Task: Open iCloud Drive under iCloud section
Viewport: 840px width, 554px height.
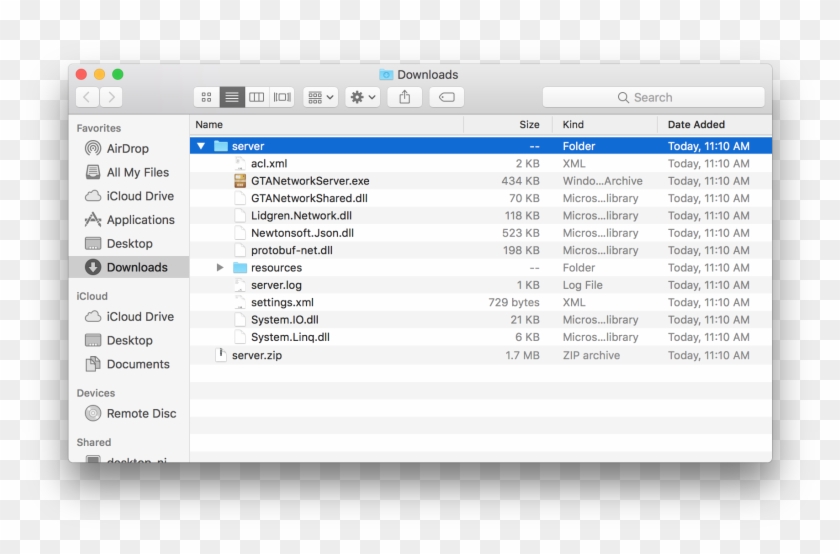Action: pyautogui.click(x=129, y=317)
